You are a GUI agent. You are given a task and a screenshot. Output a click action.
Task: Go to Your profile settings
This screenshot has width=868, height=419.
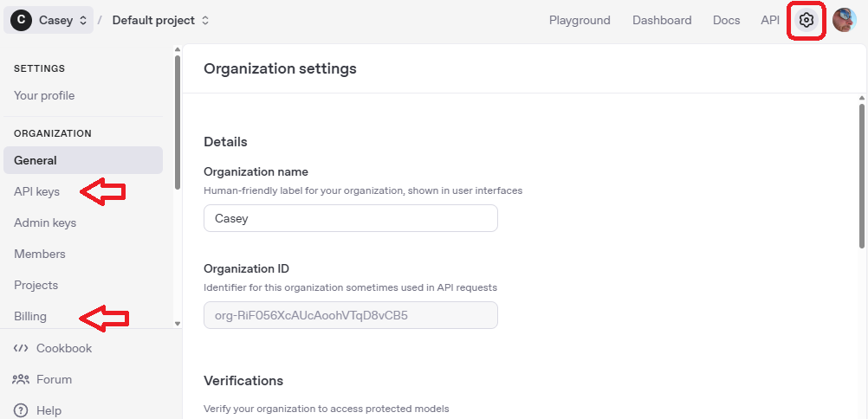tap(44, 95)
